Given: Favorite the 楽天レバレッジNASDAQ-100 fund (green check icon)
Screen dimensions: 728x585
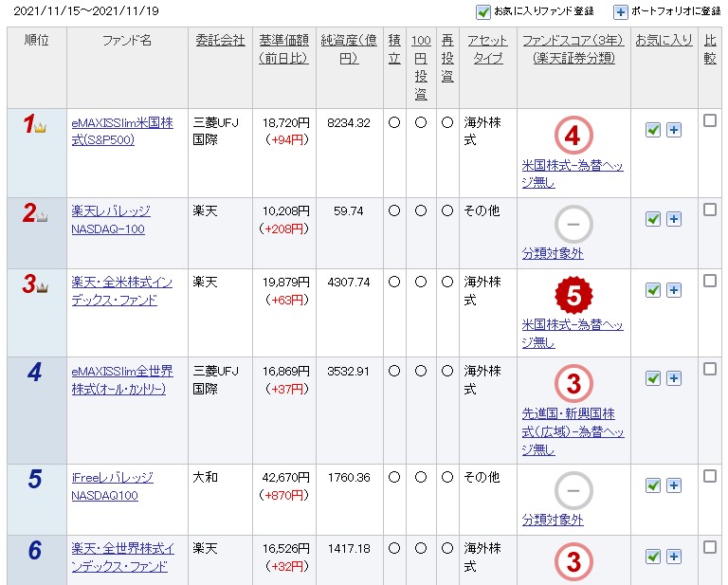Looking at the screenshot, I should (653, 219).
